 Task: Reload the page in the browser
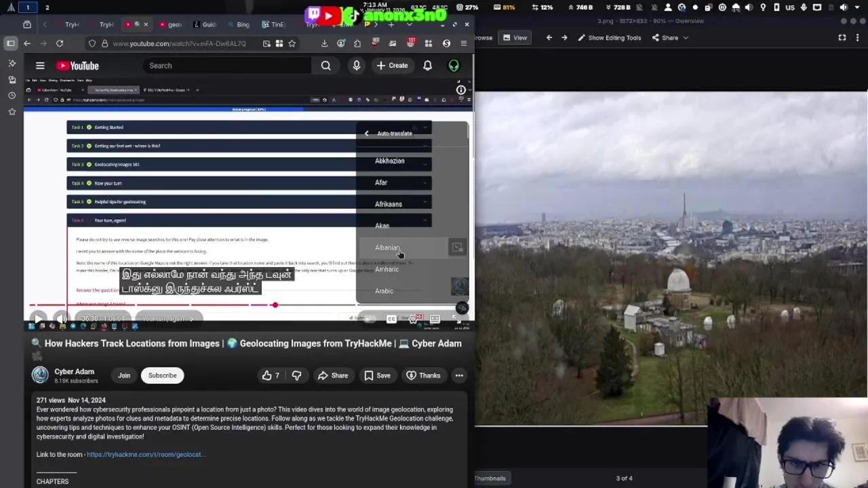tap(60, 43)
